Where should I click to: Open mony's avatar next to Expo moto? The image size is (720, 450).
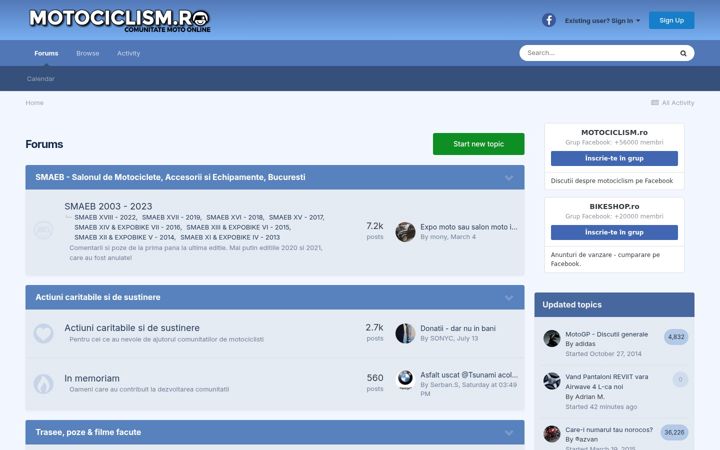pyautogui.click(x=405, y=232)
